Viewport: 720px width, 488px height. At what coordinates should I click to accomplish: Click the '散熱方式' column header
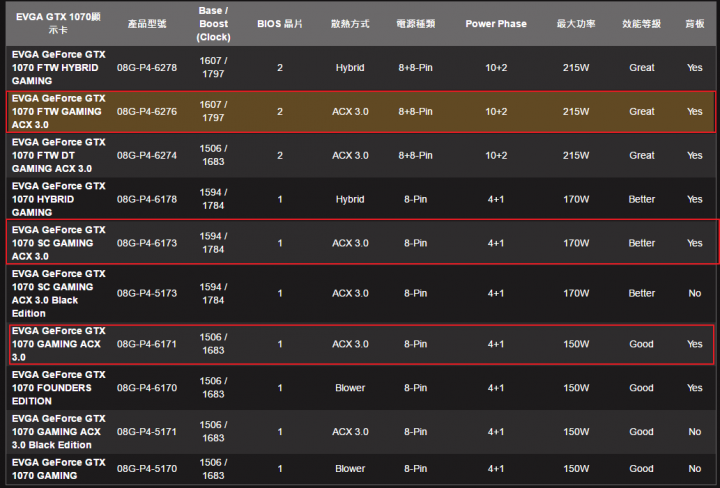point(350,24)
